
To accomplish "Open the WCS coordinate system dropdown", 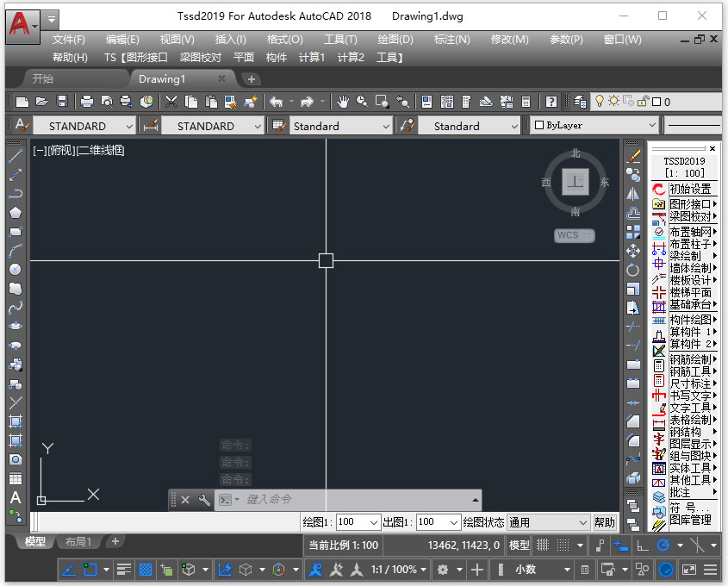I will 575,235.
